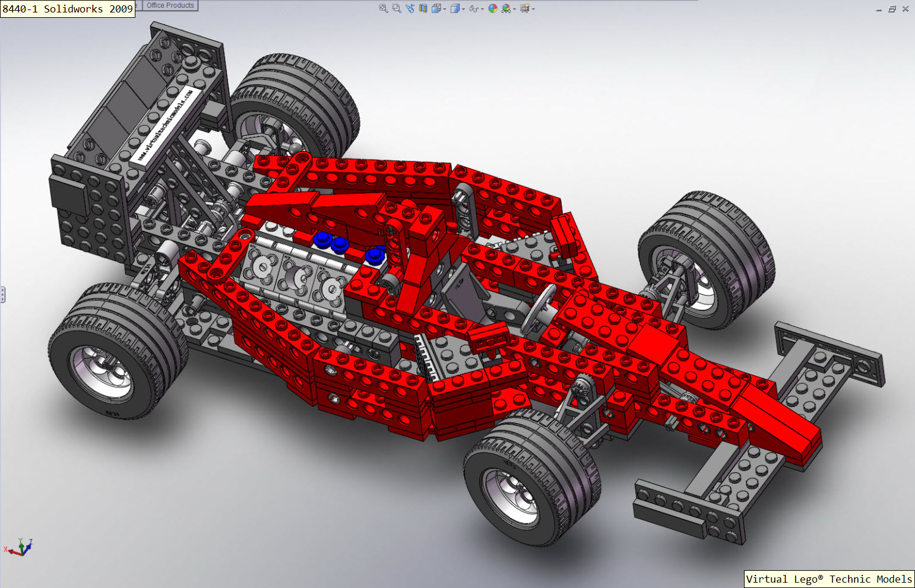Click the Display Style cube icon

455,8
